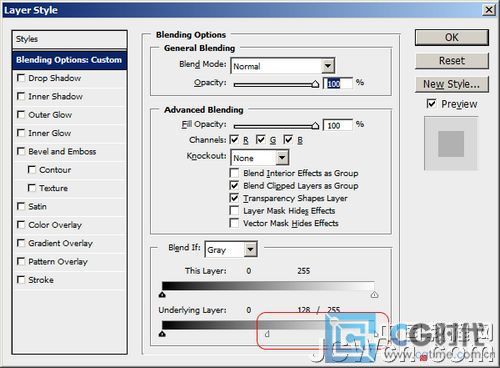This screenshot has width=500, height=368.
Task: Click the Fill Opacity percentage field
Action: pos(338,125)
